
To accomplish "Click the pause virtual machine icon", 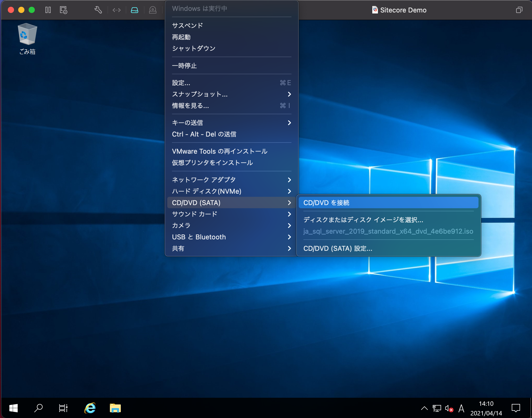I will (48, 10).
